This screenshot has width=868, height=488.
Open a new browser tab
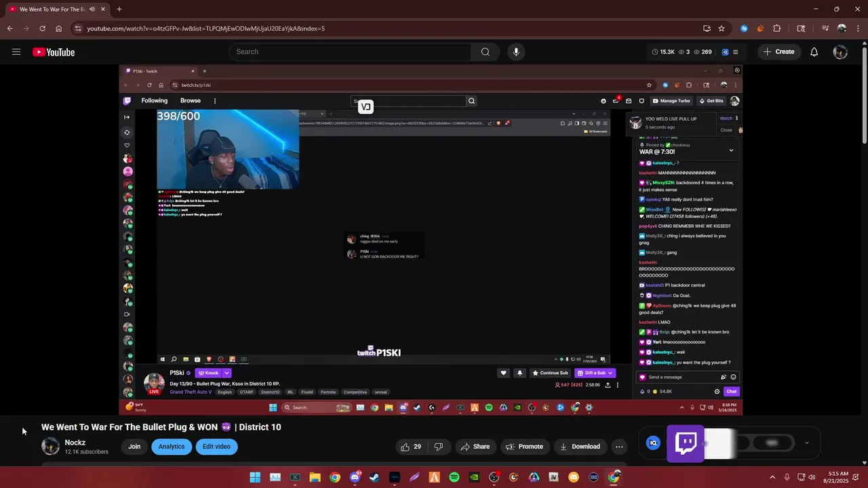coord(119,9)
